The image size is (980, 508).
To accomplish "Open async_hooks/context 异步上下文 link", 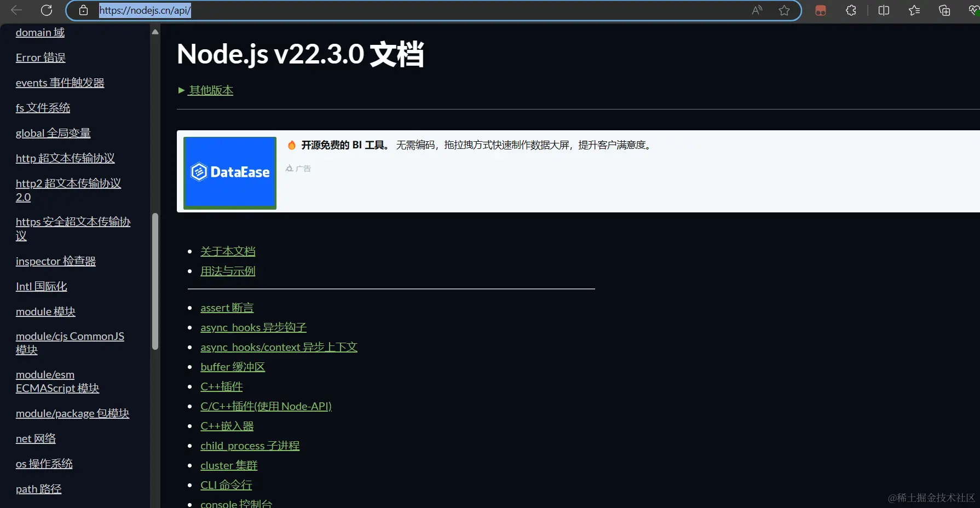I will tap(279, 347).
